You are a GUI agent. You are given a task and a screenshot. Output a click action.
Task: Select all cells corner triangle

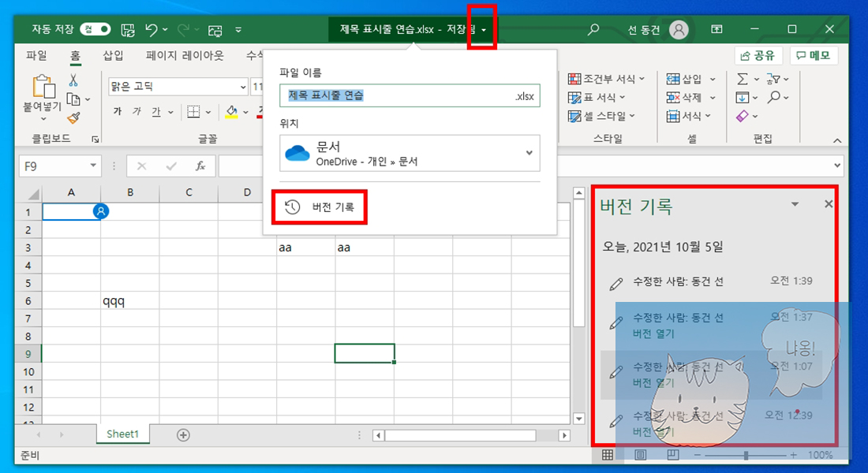[x=33, y=194]
